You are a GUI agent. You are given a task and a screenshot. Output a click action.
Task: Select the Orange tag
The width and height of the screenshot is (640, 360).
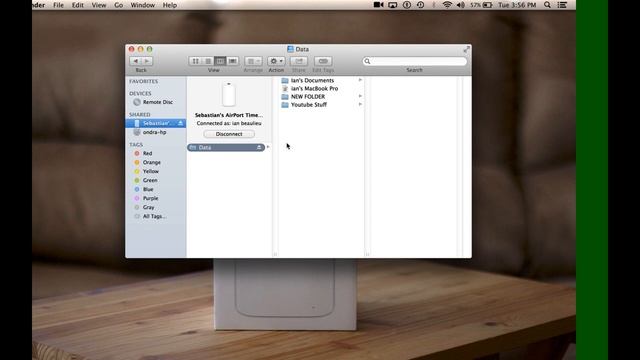pos(151,162)
